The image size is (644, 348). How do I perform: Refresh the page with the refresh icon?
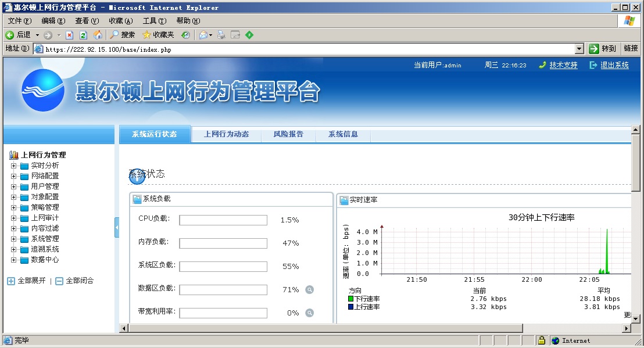coord(83,35)
